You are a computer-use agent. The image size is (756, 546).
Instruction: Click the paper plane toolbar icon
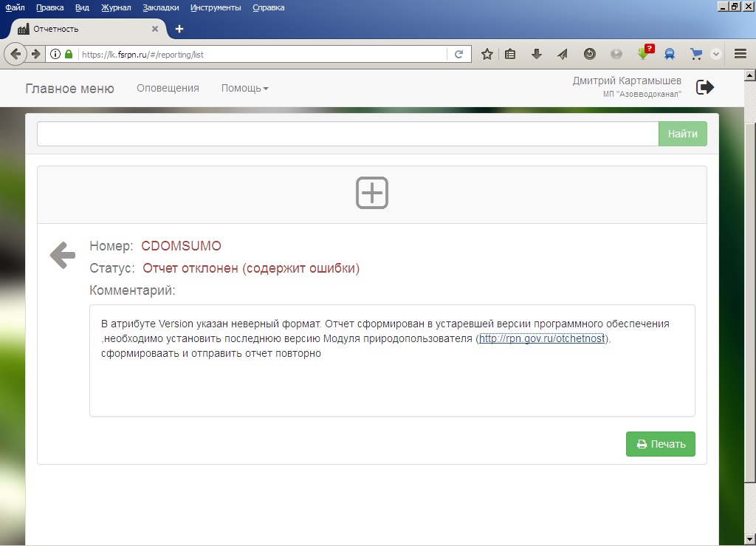click(x=562, y=54)
